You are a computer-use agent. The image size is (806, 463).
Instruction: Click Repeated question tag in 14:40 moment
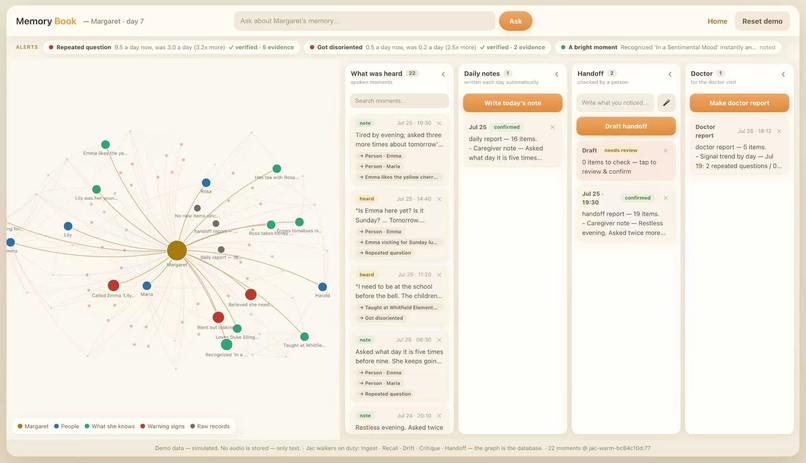click(x=386, y=253)
